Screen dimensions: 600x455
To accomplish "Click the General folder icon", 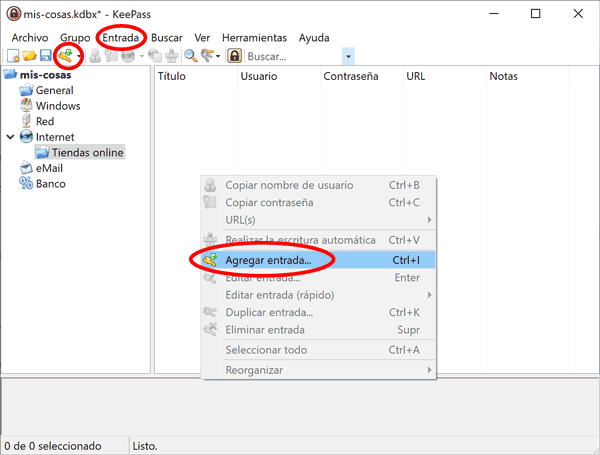I will click(26, 90).
